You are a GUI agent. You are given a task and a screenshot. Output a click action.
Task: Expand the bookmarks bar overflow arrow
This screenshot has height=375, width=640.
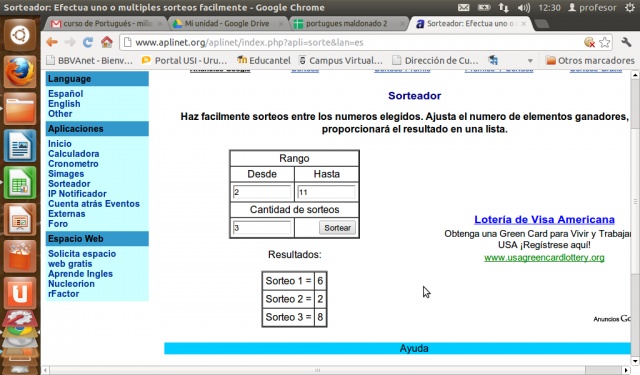pyautogui.click(x=530, y=61)
